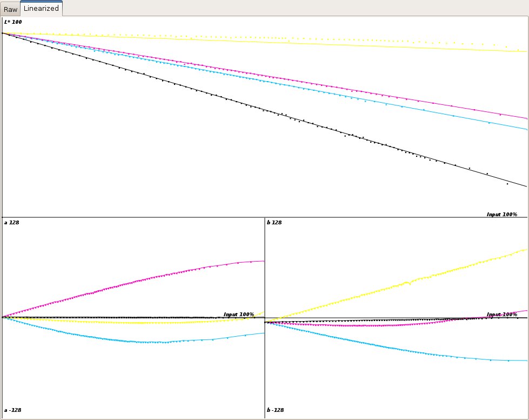The height and width of the screenshot is (420, 529).
Task: Click the Input 100% label in the a channel chart
Action: click(238, 313)
